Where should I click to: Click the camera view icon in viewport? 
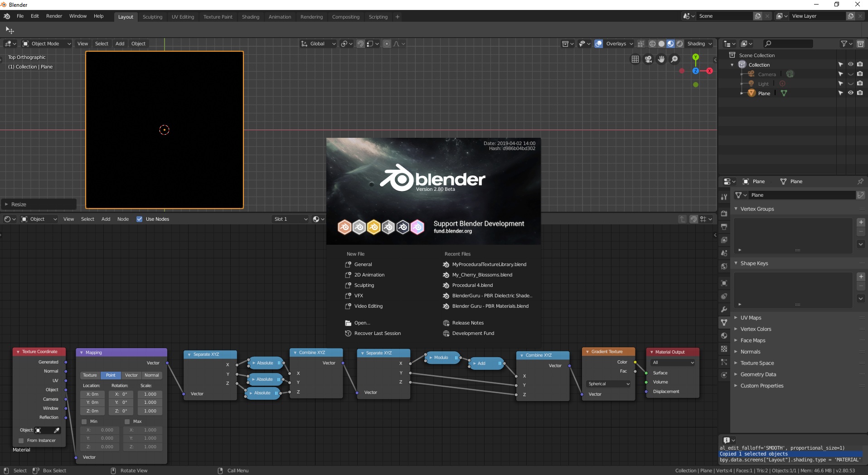coord(648,59)
